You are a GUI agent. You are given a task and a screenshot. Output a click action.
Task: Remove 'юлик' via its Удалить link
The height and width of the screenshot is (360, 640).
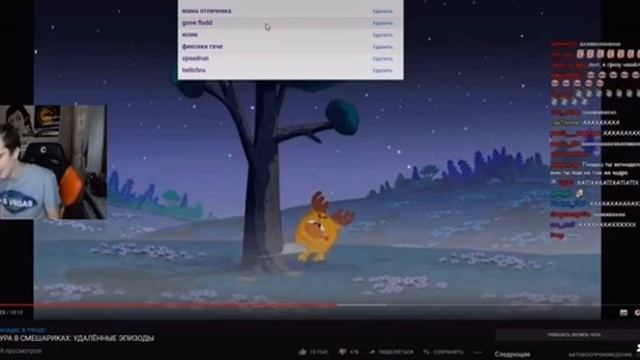click(382, 35)
